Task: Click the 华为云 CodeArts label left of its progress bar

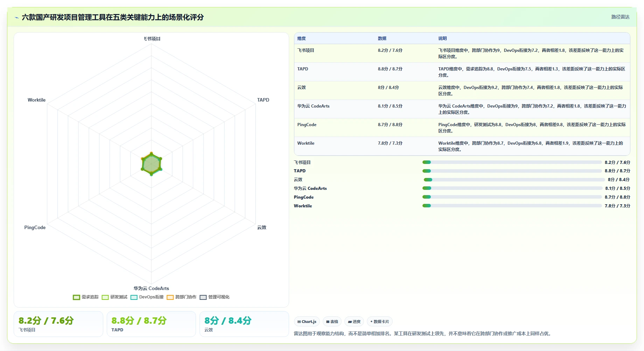Action: pos(310,188)
